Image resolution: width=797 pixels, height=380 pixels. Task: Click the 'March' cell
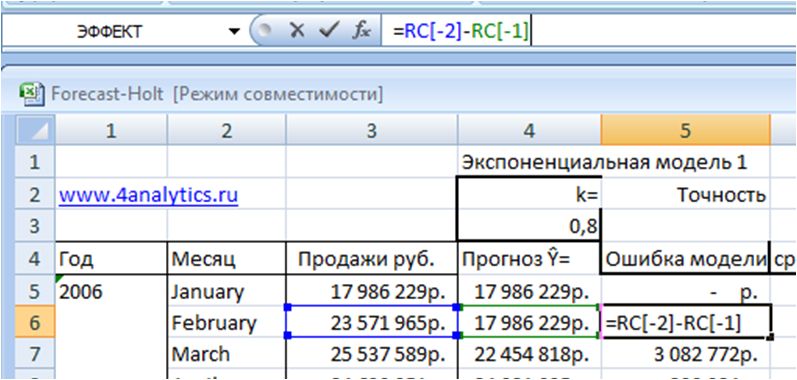point(227,354)
